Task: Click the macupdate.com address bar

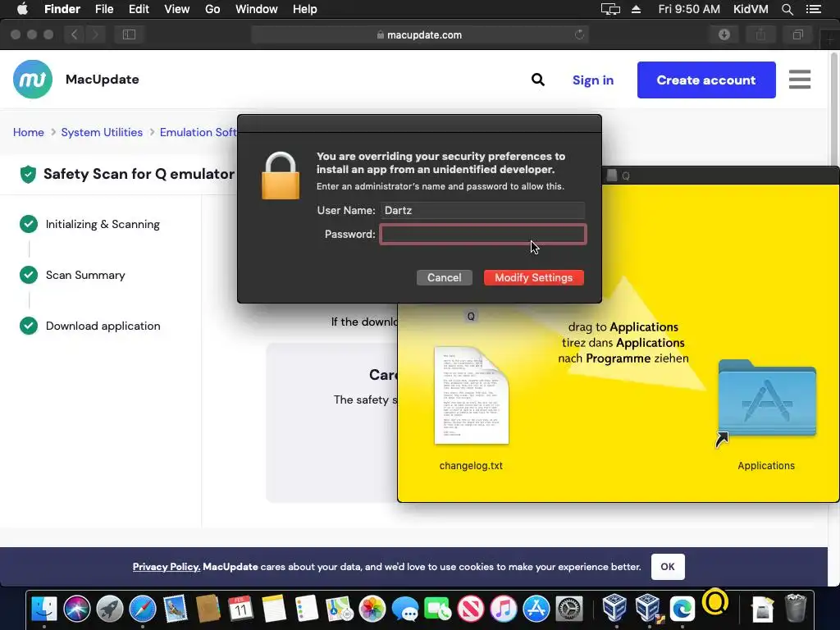Action: click(x=419, y=34)
